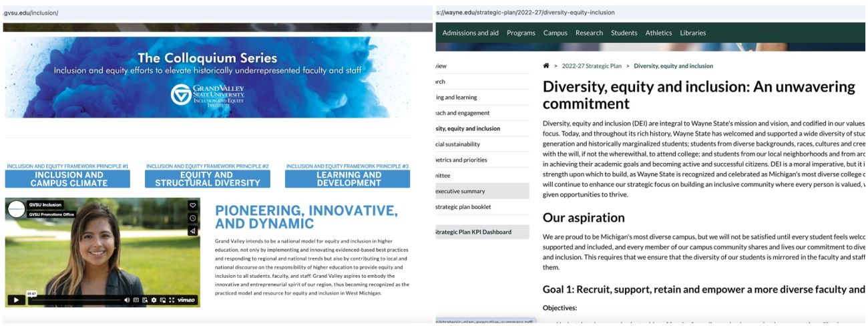Open the executive summary sidebar link

[x=482, y=191]
